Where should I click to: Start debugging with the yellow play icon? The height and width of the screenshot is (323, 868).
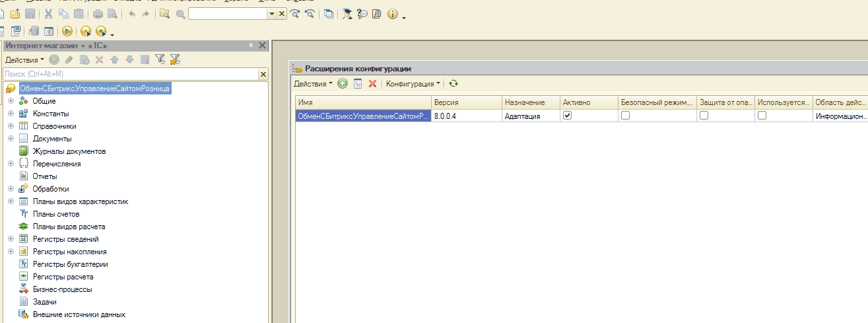pyautogui.click(x=67, y=31)
